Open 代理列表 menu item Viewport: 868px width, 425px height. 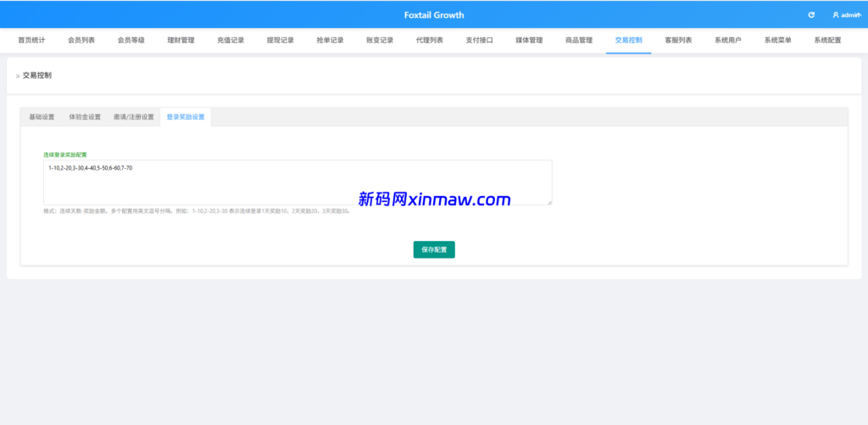tap(430, 41)
